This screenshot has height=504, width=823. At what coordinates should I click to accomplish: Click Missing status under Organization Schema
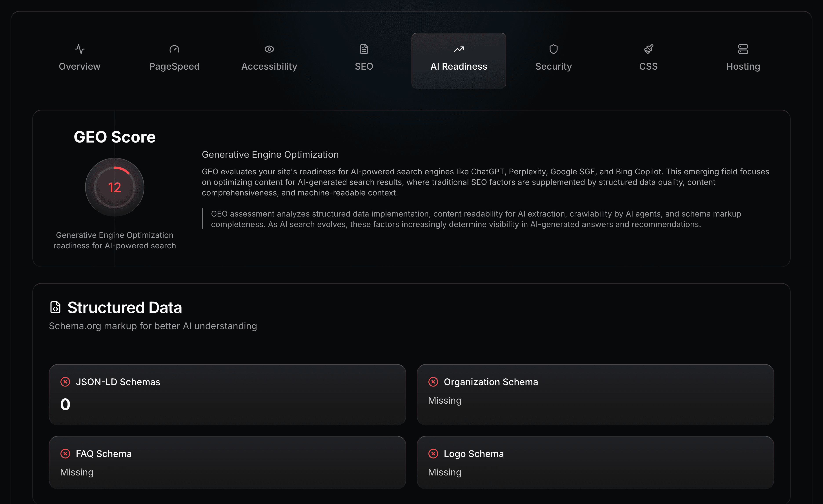(x=444, y=400)
